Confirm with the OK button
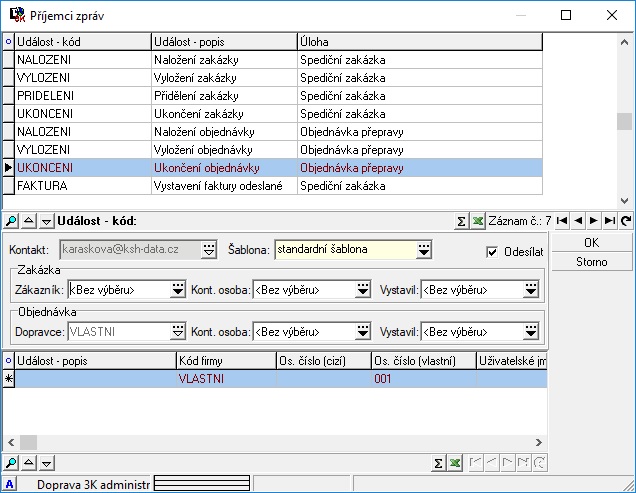The image size is (636, 493). (x=591, y=243)
